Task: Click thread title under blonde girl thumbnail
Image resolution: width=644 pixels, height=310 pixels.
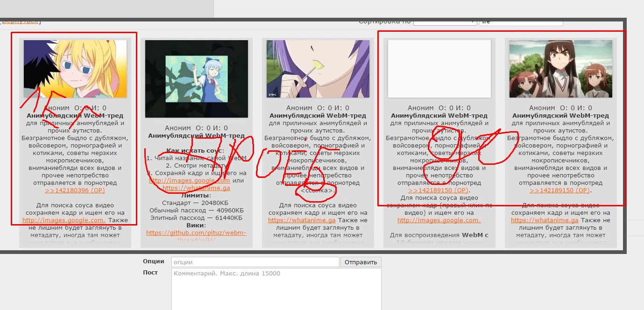Action: (75, 116)
